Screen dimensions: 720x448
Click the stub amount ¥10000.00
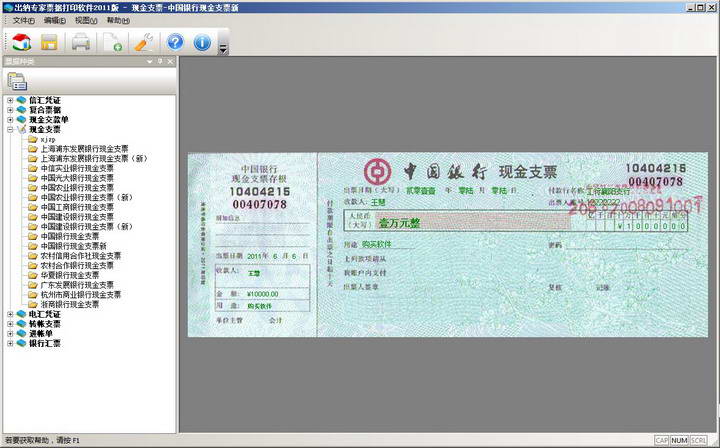point(263,294)
